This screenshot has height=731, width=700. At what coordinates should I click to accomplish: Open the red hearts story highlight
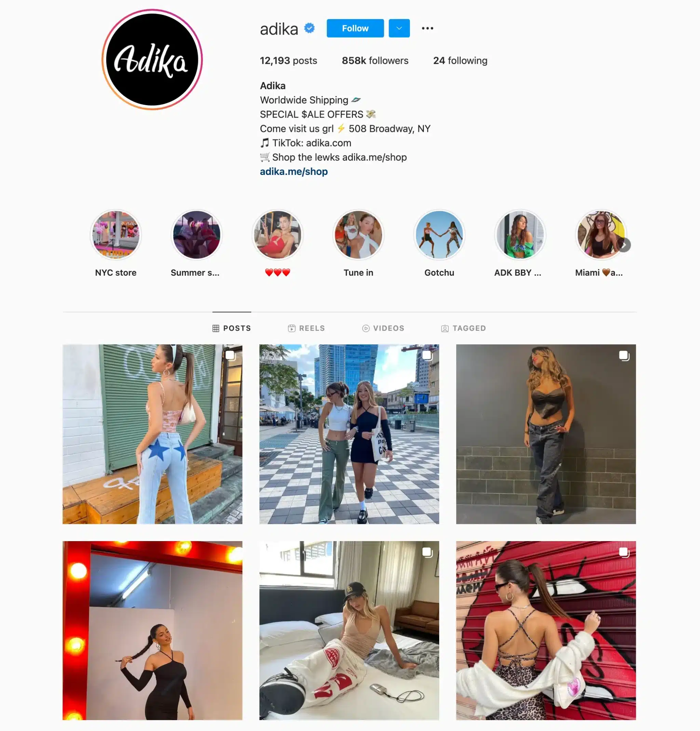tap(277, 235)
